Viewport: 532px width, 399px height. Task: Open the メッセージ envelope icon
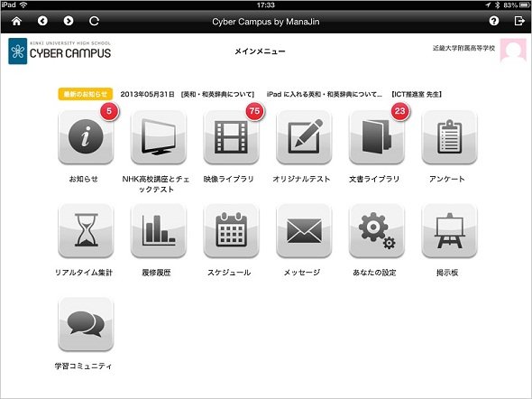[304, 230]
